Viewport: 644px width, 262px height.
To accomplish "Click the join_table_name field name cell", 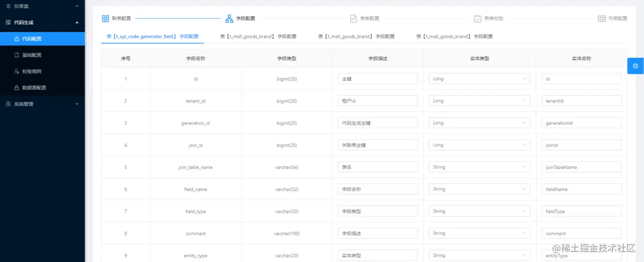I will [x=195, y=167].
